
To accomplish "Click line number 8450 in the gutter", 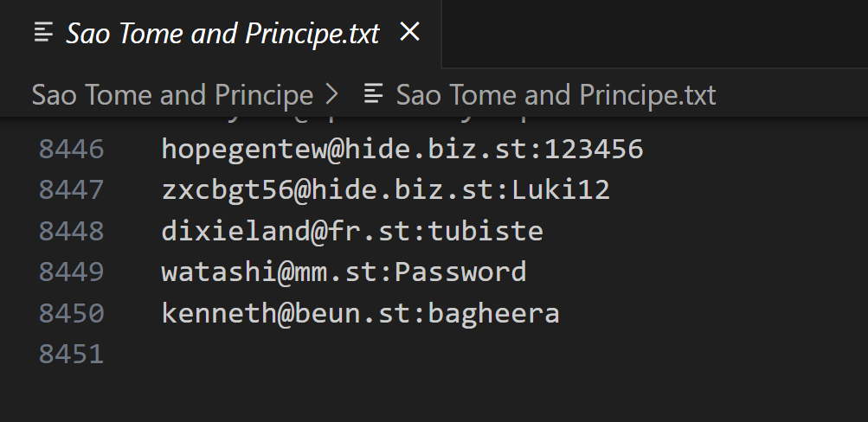I will 71,313.
